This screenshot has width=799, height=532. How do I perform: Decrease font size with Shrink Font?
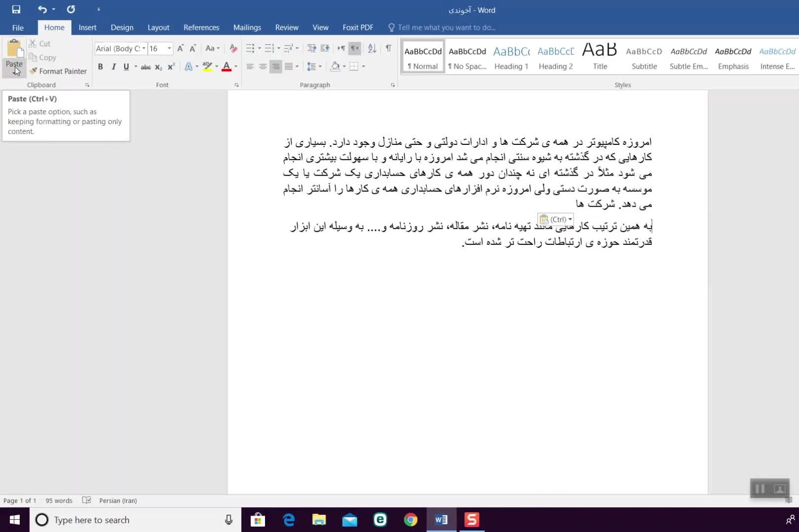coord(193,48)
